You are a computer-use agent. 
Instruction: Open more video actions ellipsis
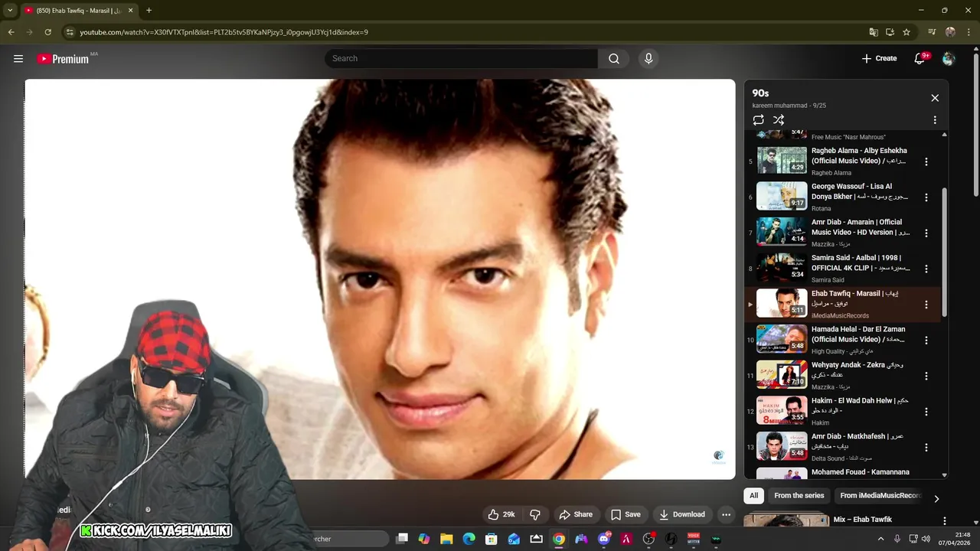[x=726, y=514]
